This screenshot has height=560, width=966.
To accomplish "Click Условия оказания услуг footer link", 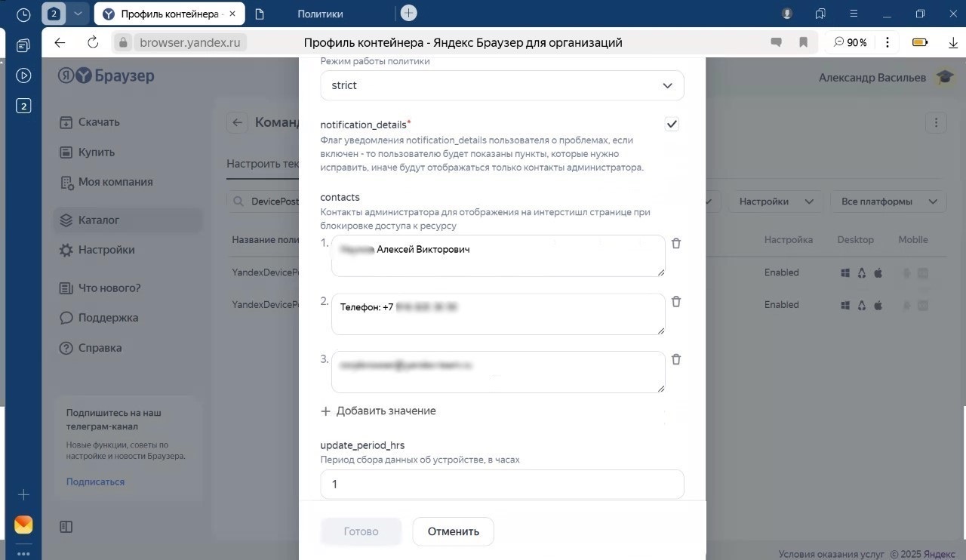I will point(831,553).
